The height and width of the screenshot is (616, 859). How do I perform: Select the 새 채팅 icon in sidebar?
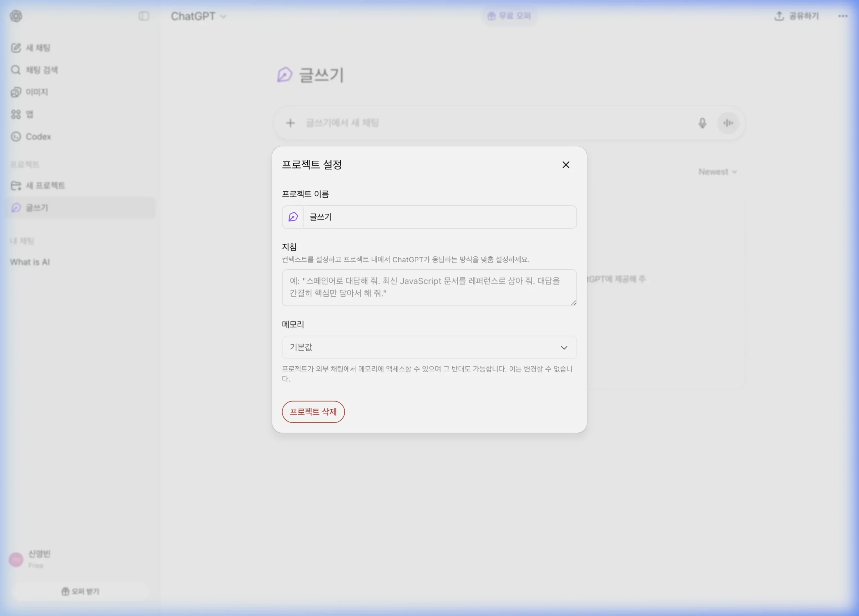16,48
